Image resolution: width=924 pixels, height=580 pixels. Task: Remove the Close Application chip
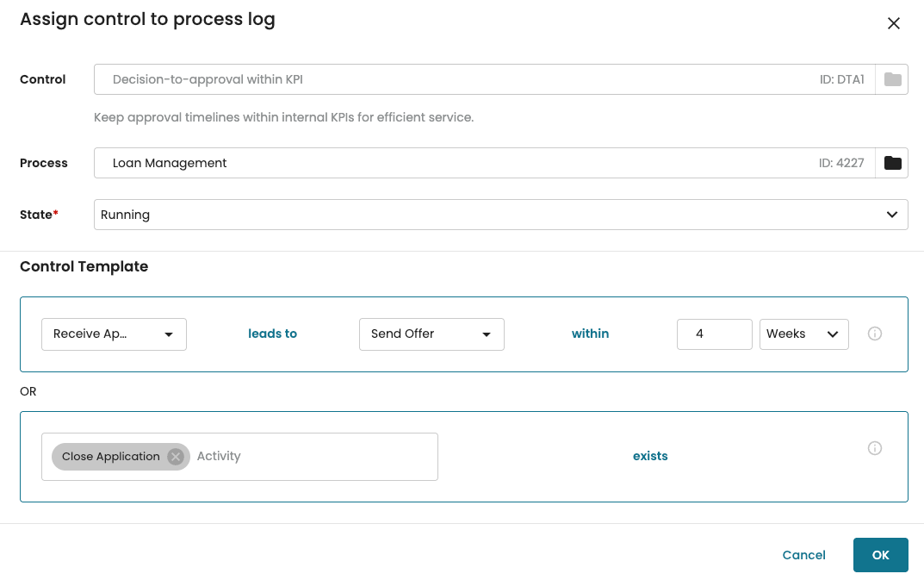point(176,457)
